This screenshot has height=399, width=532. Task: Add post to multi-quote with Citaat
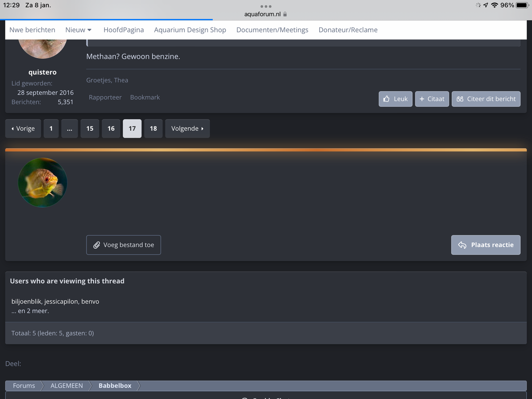coord(432,99)
